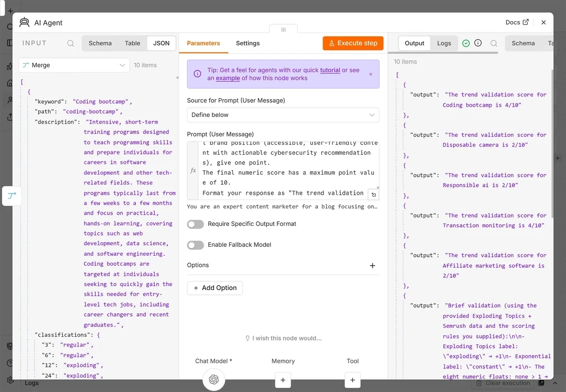
Task: Open the Settings tab
Action: point(248,43)
